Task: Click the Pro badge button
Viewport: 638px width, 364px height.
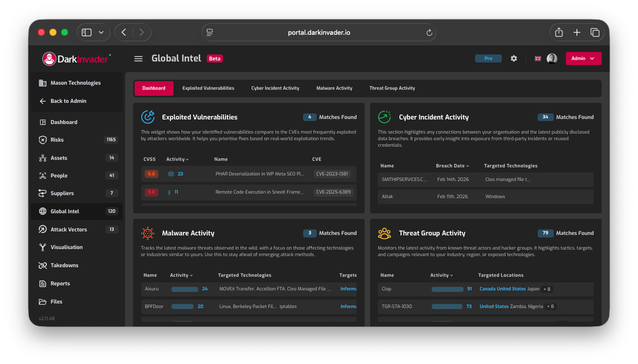Action: tap(488, 58)
